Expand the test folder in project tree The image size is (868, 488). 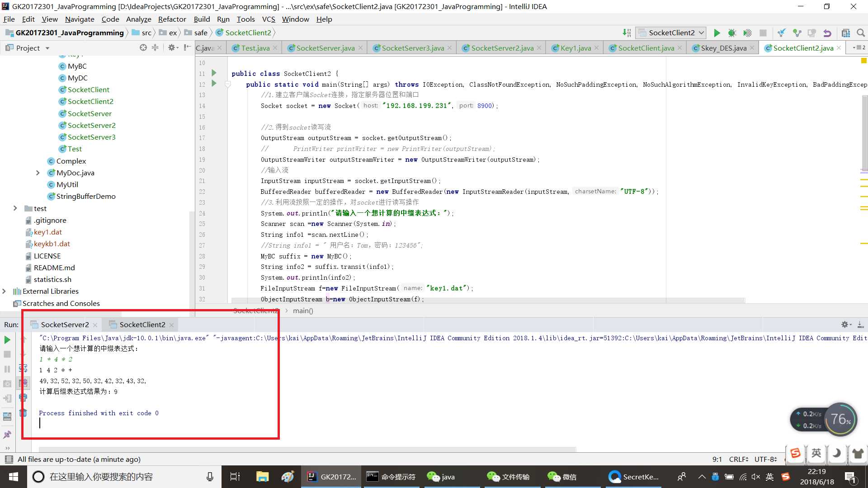[15, 208]
